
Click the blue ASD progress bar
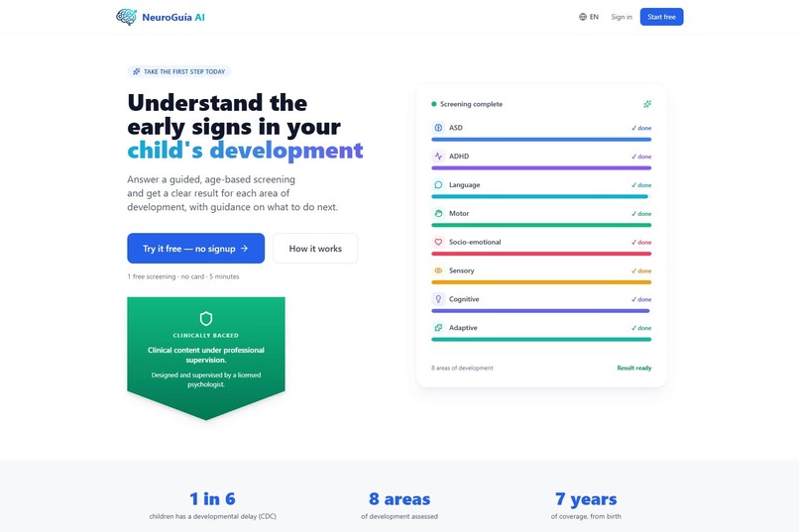[541, 139]
